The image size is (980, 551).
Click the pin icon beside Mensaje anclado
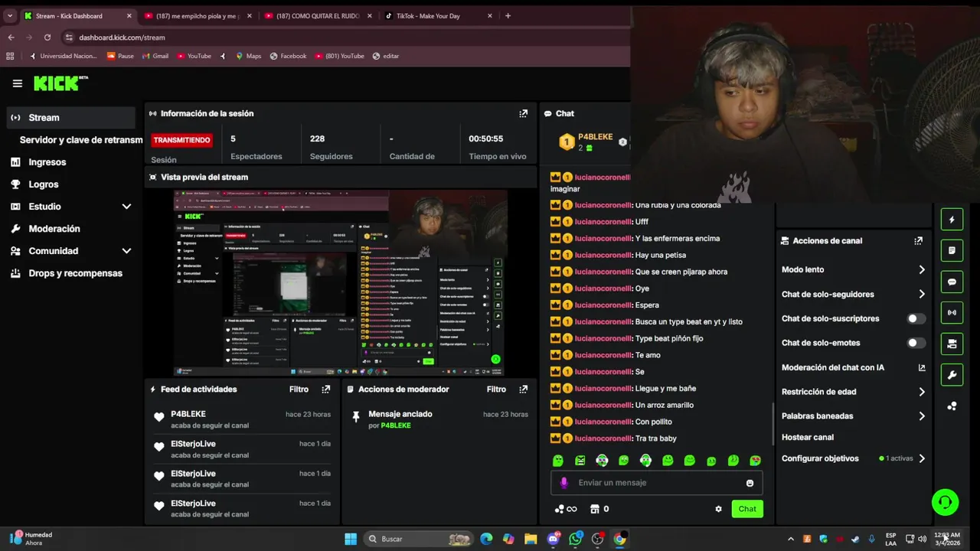[x=355, y=417]
